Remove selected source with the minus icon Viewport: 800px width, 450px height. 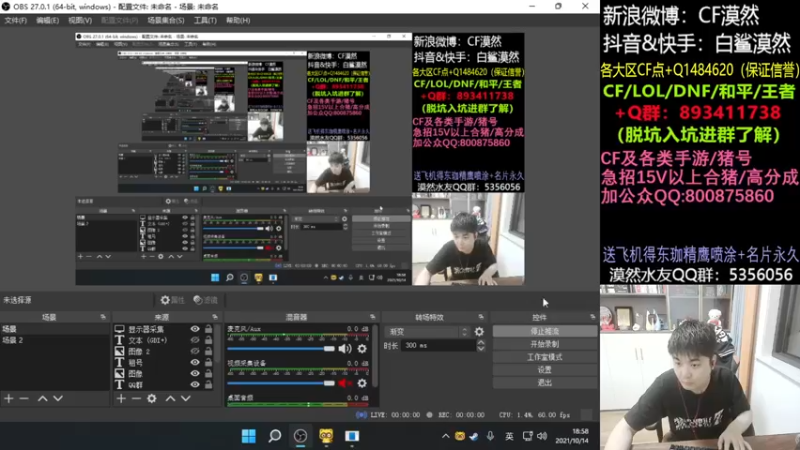click(x=136, y=398)
